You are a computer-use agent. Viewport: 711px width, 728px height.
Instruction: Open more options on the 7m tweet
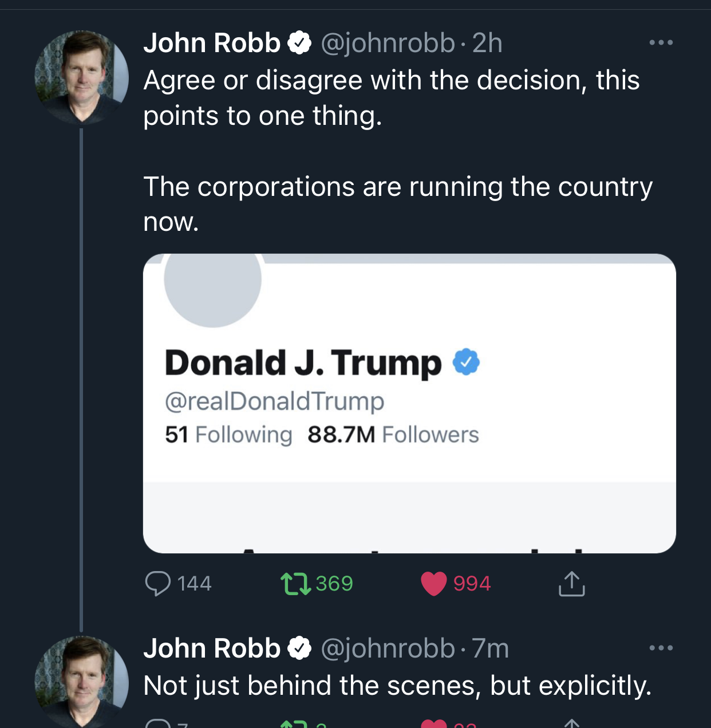click(x=661, y=648)
